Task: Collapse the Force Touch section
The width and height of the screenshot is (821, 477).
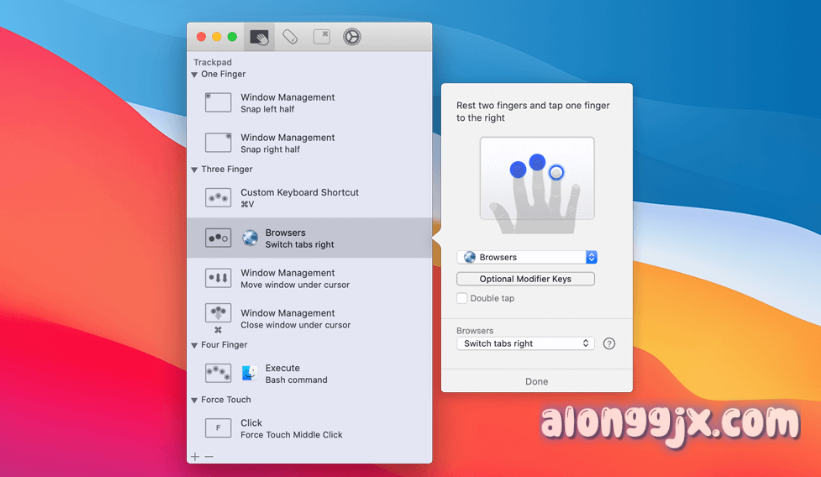Action: pos(195,400)
